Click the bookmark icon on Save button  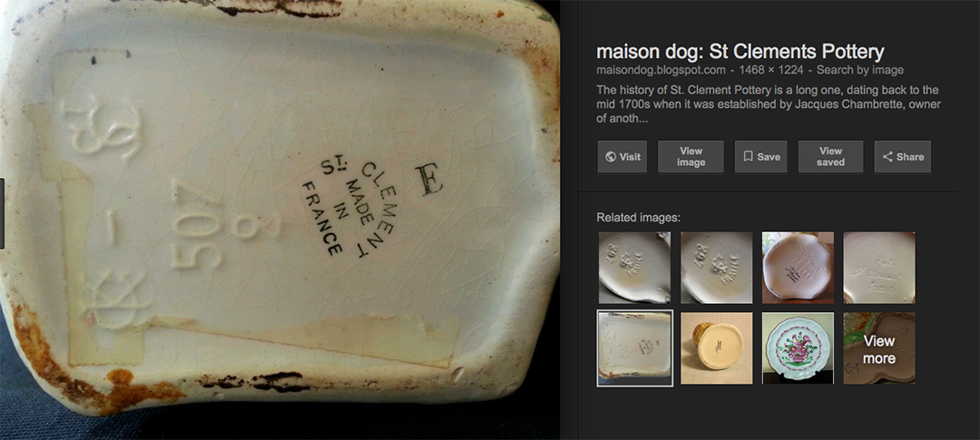point(748,157)
